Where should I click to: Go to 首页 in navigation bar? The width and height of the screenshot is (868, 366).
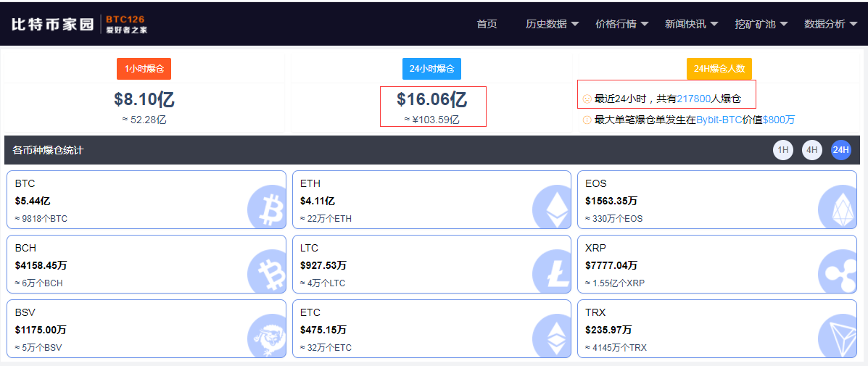coord(487,24)
